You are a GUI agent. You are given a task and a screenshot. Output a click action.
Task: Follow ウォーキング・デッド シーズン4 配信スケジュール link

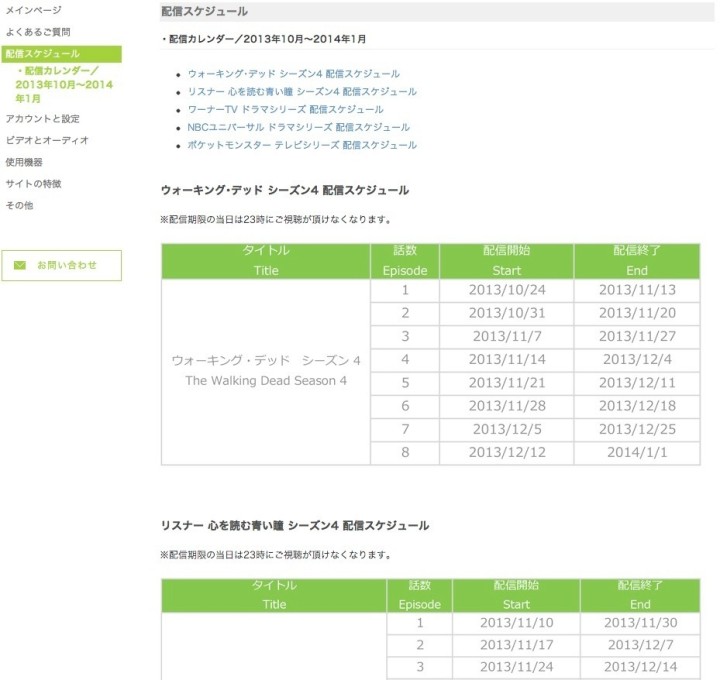pyautogui.click(x=293, y=74)
